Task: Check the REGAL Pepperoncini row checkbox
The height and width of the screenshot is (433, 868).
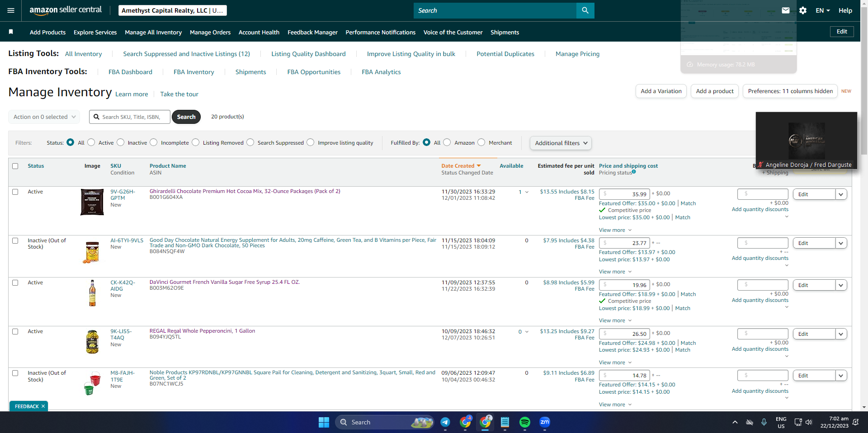Action: click(x=15, y=332)
